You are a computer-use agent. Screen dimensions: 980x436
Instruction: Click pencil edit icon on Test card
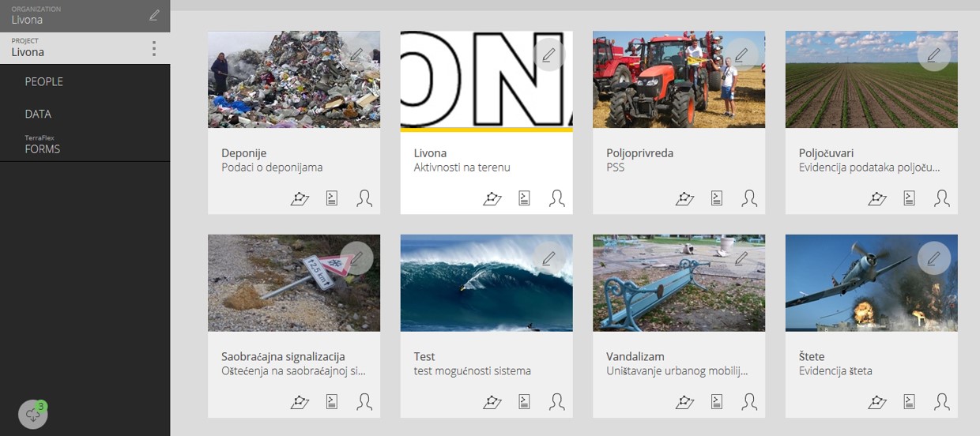click(548, 258)
